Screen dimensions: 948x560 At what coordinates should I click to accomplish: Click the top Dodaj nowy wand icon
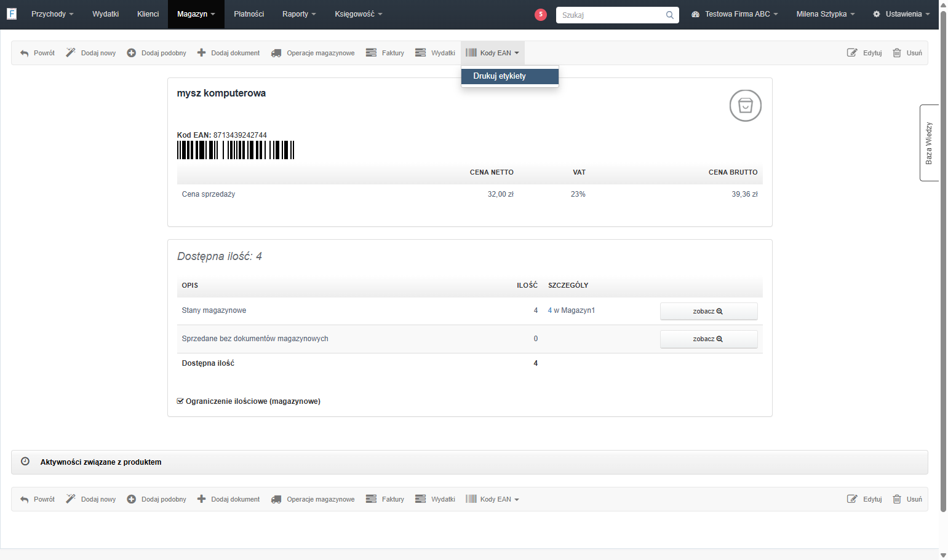pos(71,53)
